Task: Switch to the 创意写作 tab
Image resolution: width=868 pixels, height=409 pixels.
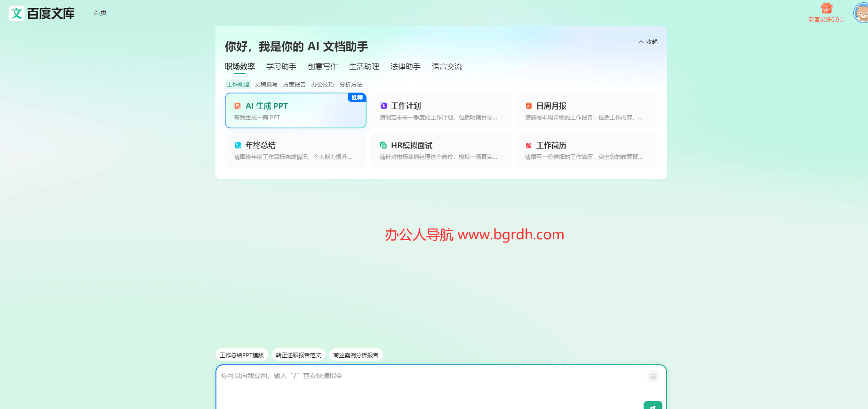Action: [323, 67]
